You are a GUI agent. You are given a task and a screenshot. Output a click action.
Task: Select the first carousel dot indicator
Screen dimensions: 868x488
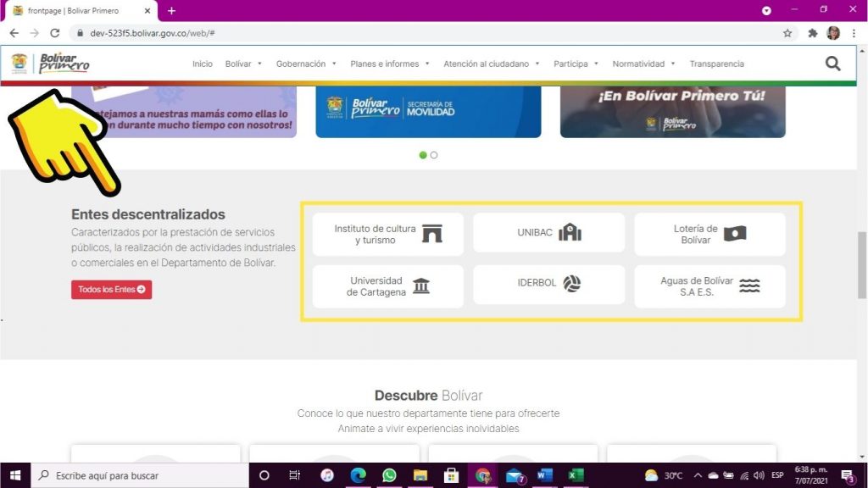[x=423, y=155]
